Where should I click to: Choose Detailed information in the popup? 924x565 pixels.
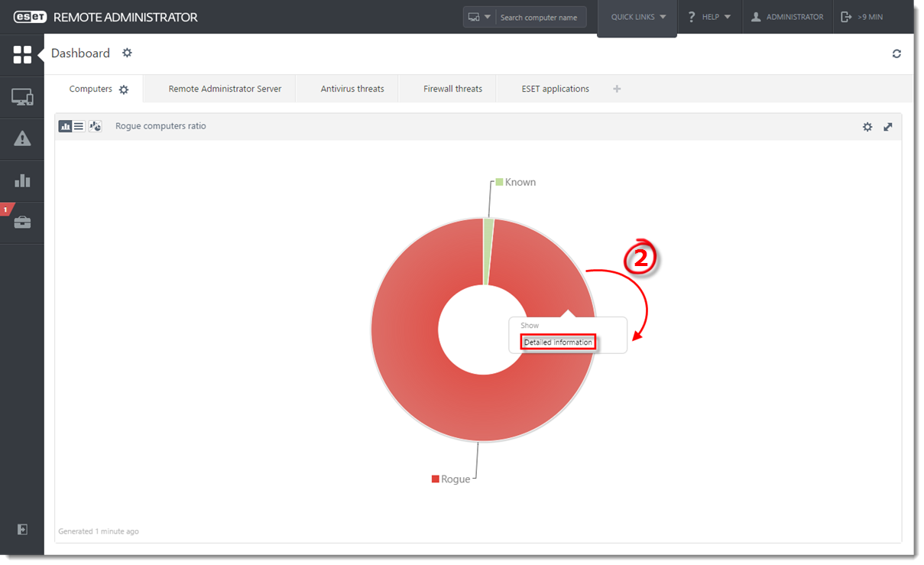click(558, 343)
